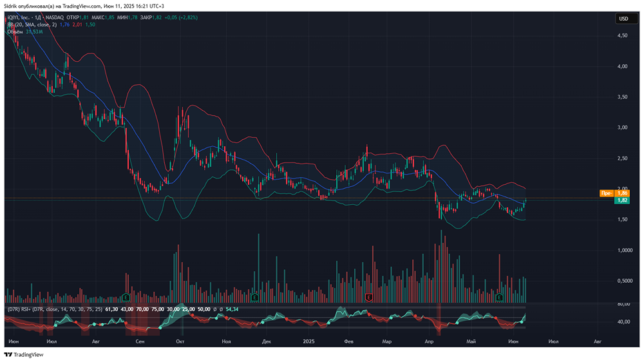Select the BB (20, SMA, close, 2) indicator legend

[x=32, y=24]
